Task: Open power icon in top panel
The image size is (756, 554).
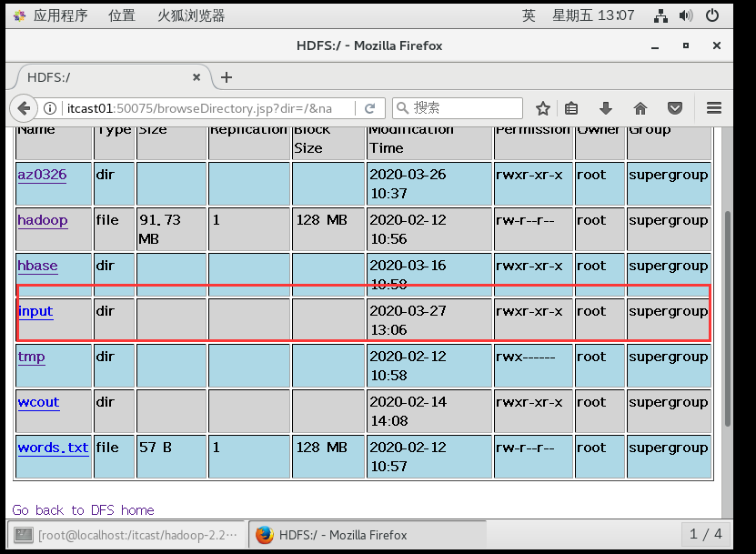Action: coord(712,15)
